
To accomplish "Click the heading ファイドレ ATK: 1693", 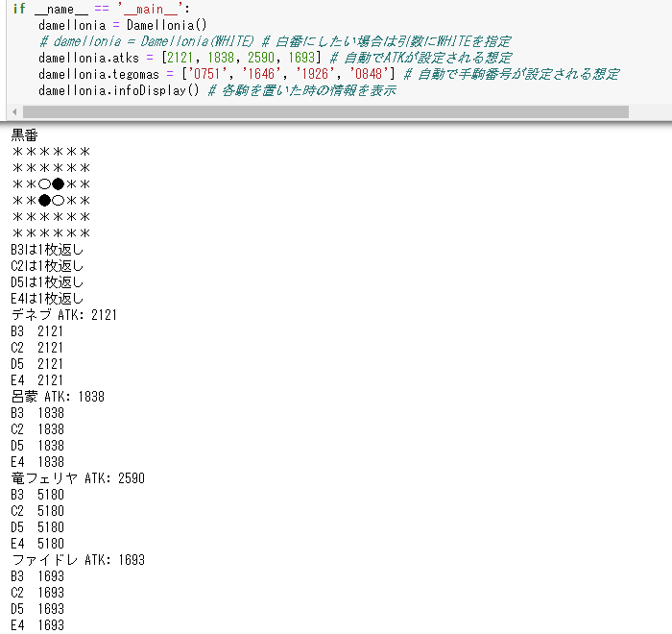I will coord(78,559).
